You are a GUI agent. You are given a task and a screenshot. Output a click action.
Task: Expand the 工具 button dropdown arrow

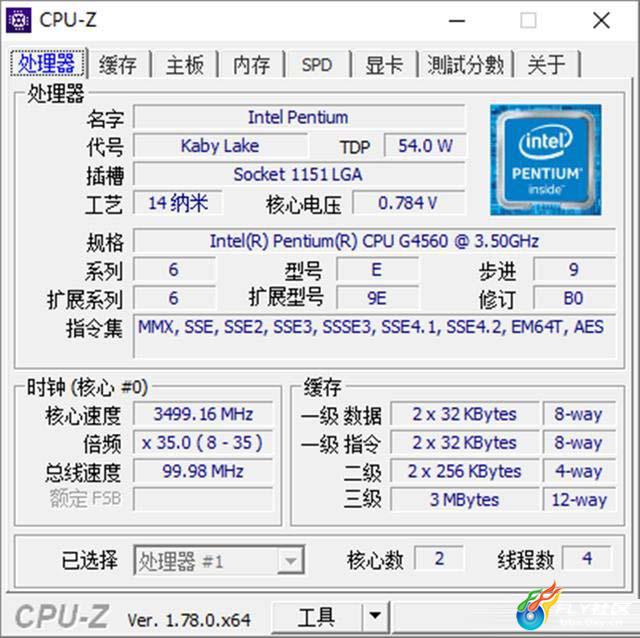[x=375, y=616]
